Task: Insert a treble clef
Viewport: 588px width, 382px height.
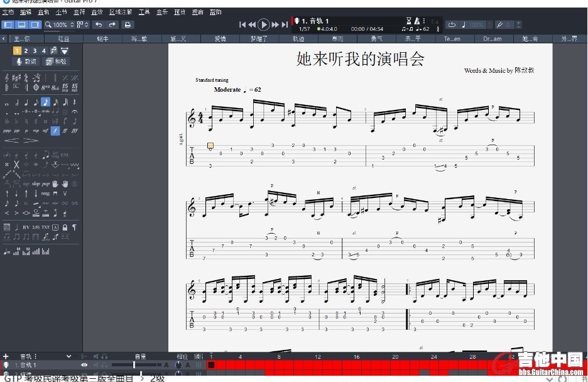Action: pos(7,78)
